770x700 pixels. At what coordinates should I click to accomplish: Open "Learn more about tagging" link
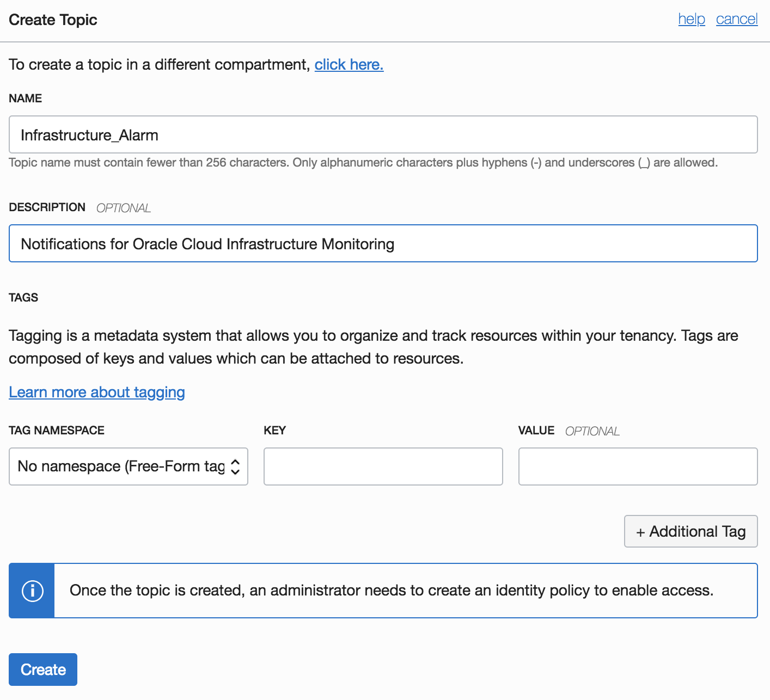(97, 392)
